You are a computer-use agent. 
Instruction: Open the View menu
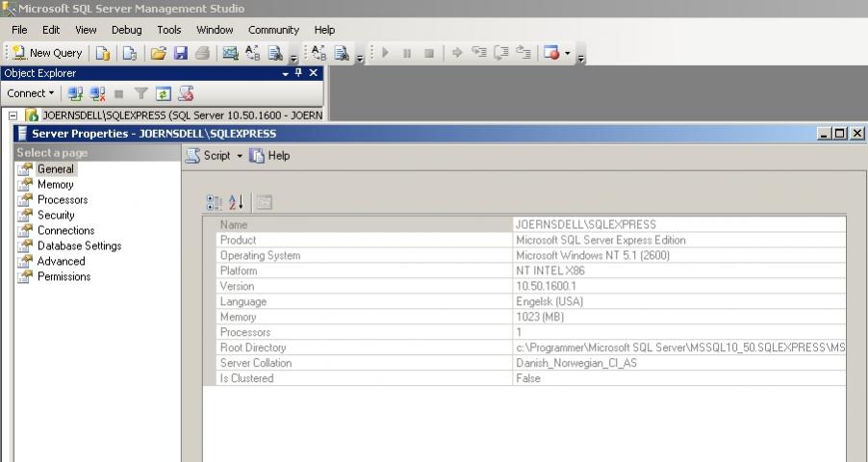tap(86, 30)
